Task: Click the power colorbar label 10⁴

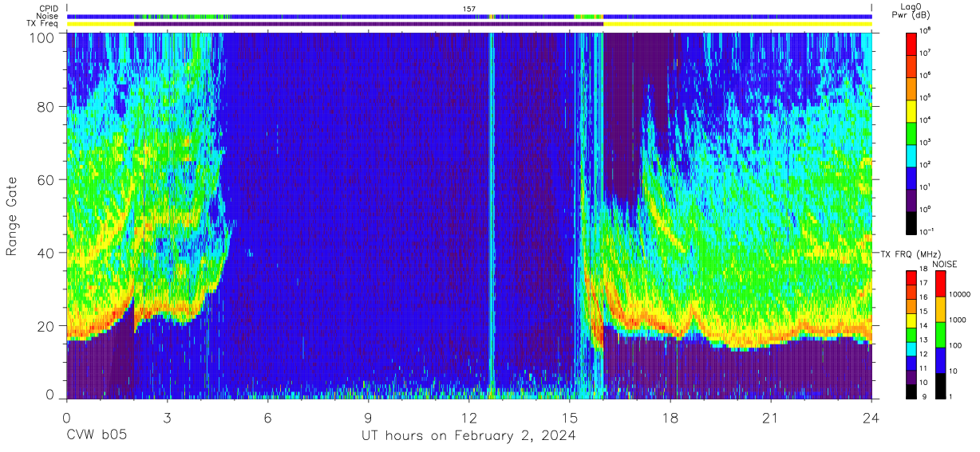Action: click(x=927, y=120)
